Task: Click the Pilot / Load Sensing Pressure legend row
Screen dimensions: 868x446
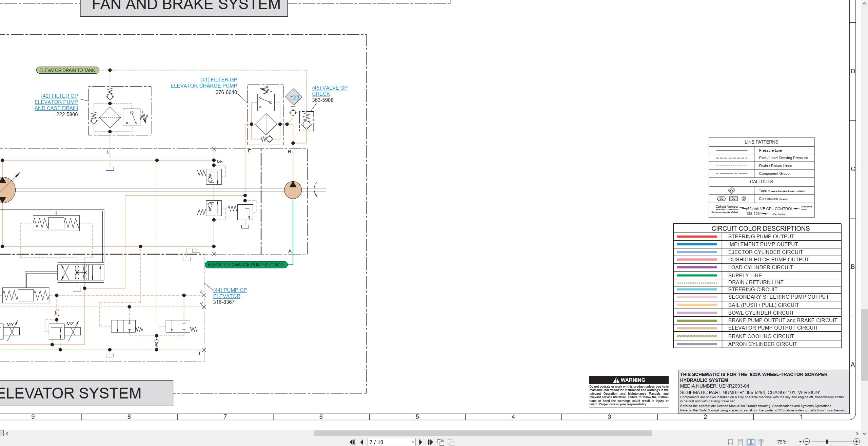Action: (x=762, y=158)
